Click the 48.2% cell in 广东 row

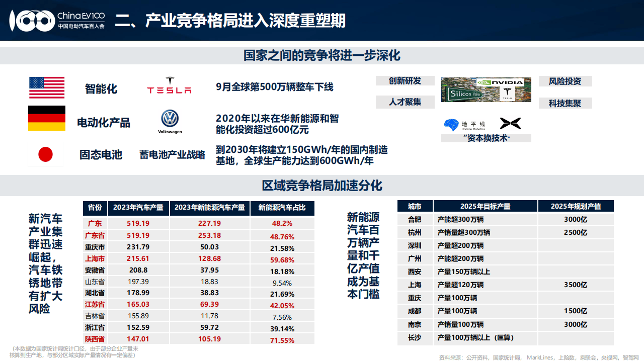pos(282,223)
